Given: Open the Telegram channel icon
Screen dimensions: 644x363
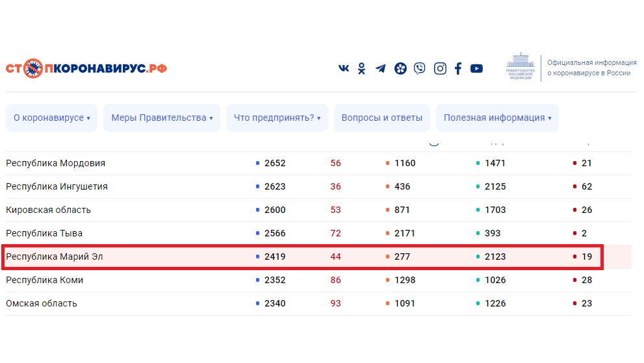Looking at the screenshot, I should point(381,68).
